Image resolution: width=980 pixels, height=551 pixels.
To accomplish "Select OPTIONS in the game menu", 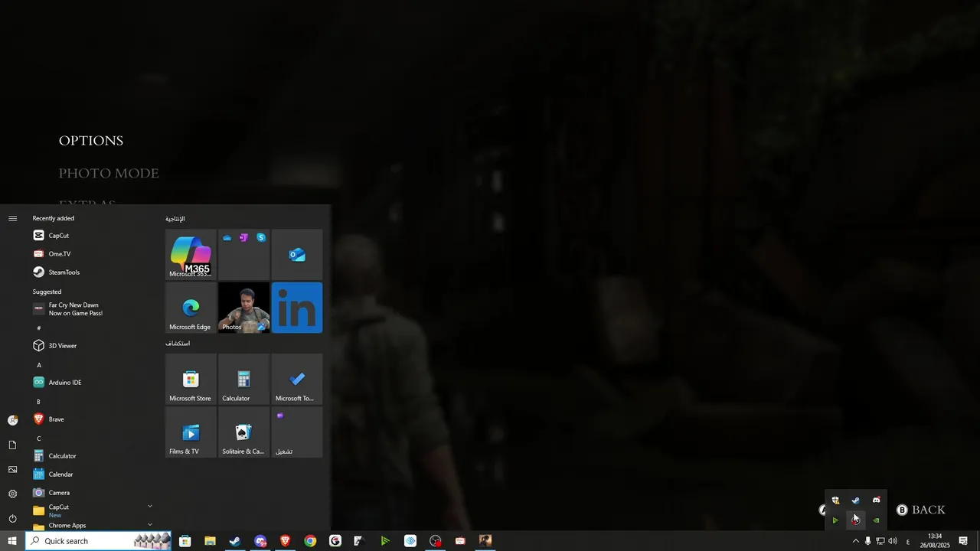I will (x=91, y=141).
